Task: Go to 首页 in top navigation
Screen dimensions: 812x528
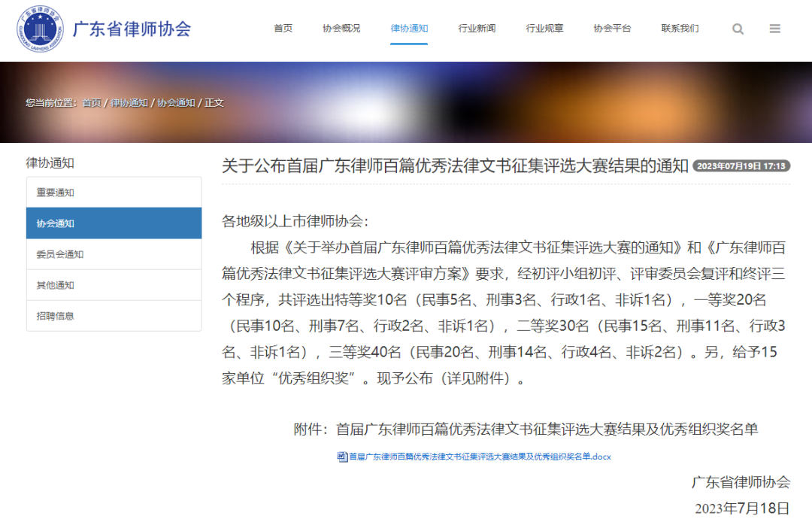Action: click(283, 29)
